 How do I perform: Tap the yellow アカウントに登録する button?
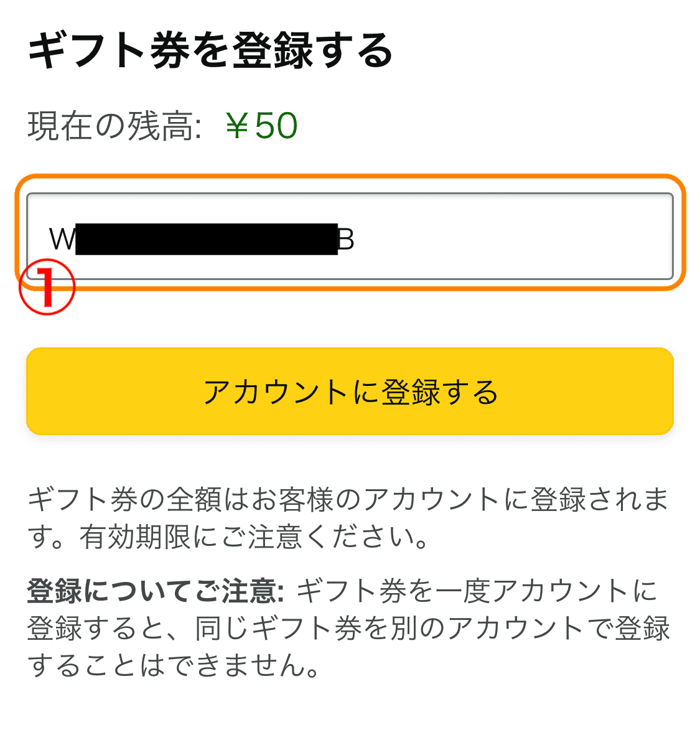tap(350, 391)
